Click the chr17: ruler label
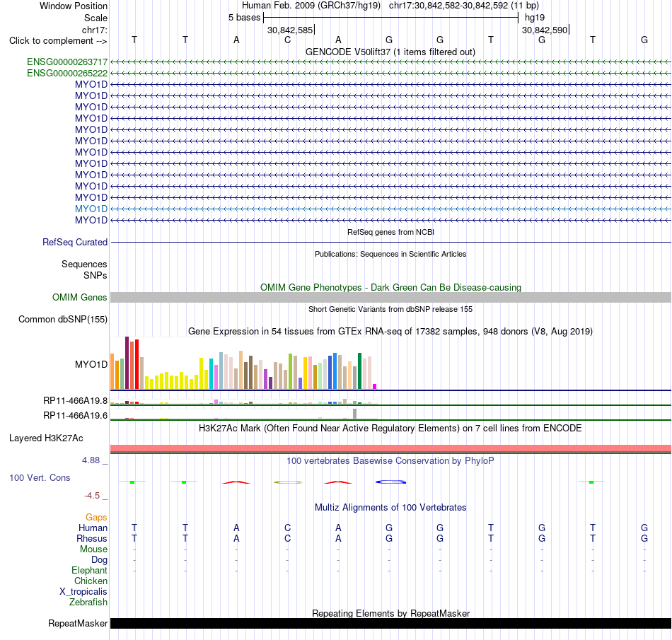This screenshot has width=672, height=640. click(94, 30)
